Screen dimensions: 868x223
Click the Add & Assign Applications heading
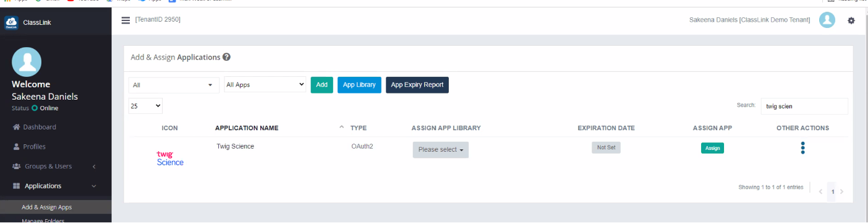(x=176, y=57)
